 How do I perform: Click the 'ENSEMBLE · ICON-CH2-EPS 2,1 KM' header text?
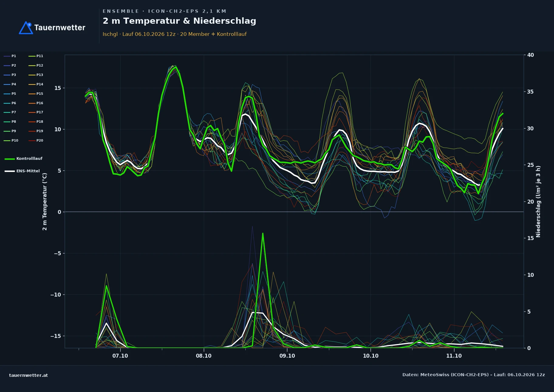165,11
